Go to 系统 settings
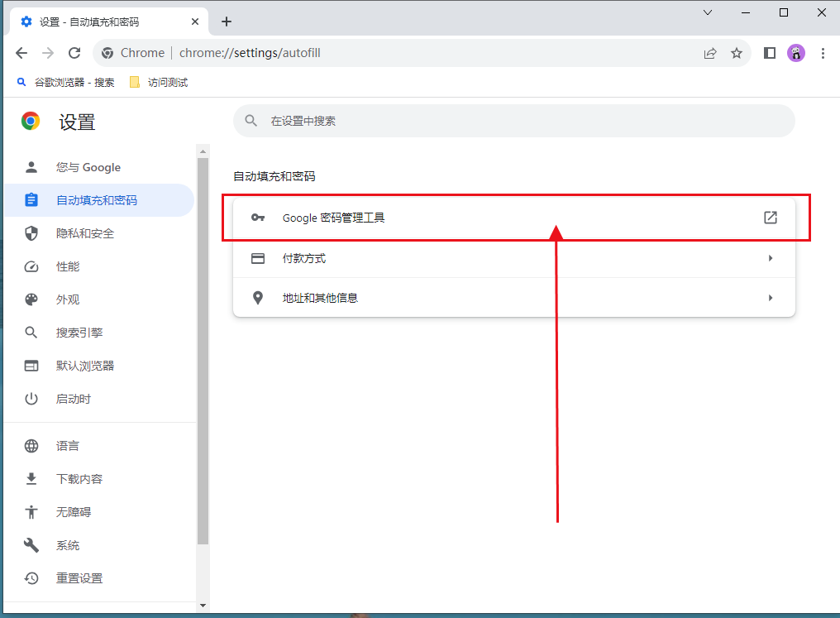Image resolution: width=840 pixels, height=618 pixels. point(98,546)
